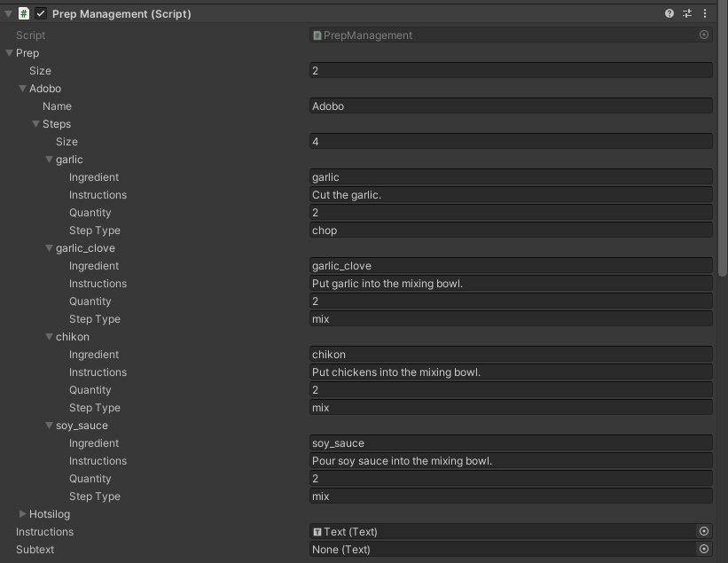Collapse the Adobo element foldout
728x563 pixels.
(x=22, y=88)
